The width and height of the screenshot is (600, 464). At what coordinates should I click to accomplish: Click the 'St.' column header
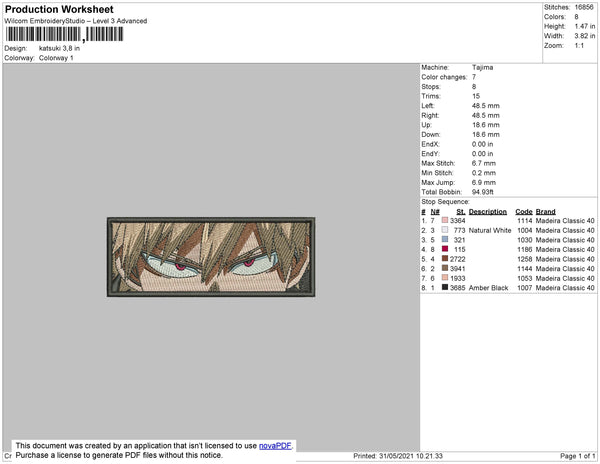click(461, 212)
